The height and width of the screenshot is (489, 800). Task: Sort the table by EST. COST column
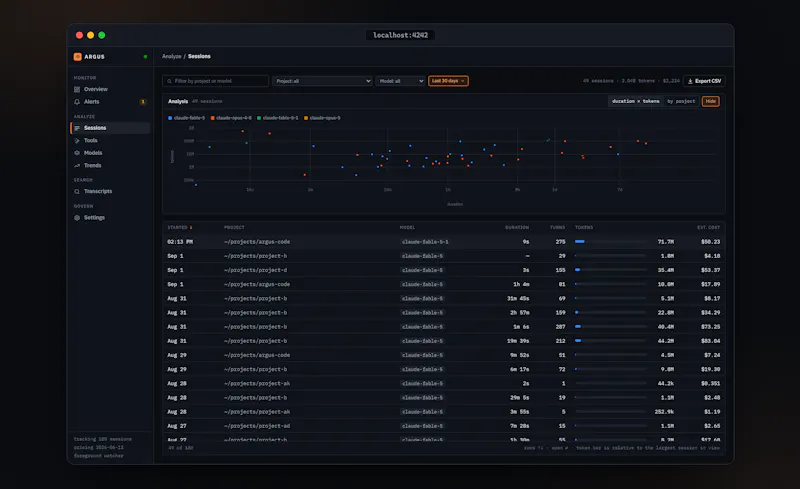click(x=709, y=228)
